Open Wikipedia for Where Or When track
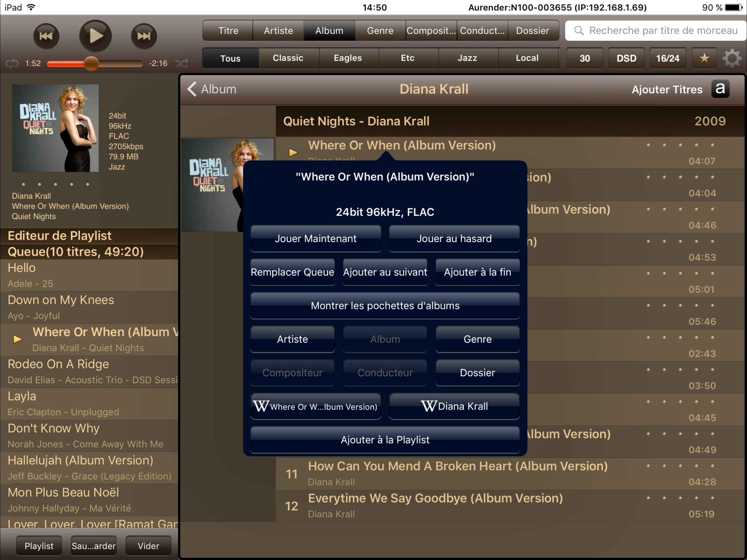 tap(316, 406)
